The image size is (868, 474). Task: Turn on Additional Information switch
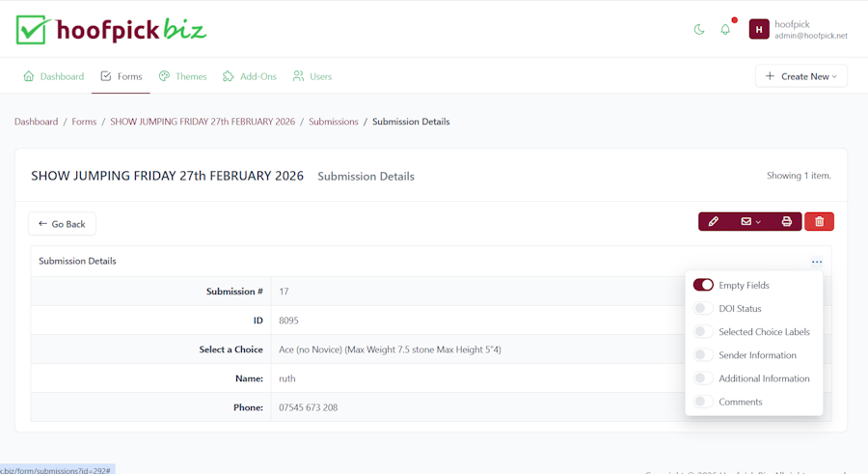[703, 378]
